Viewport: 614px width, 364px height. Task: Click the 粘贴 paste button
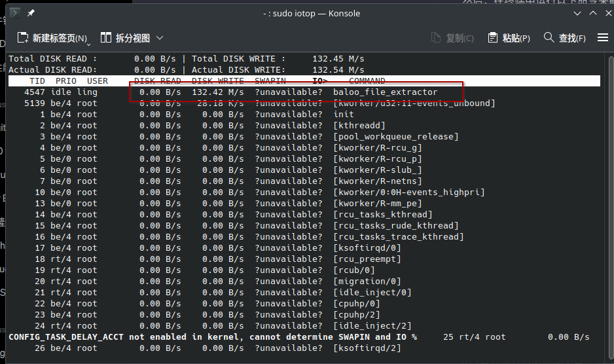pyautogui.click(x=509, y=38)
